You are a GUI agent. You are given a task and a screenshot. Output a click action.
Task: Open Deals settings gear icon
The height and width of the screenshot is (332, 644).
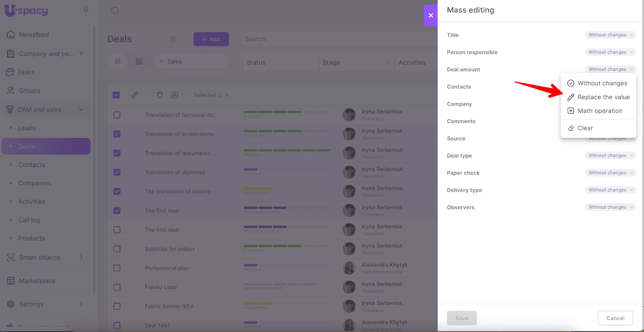point(172,39)
